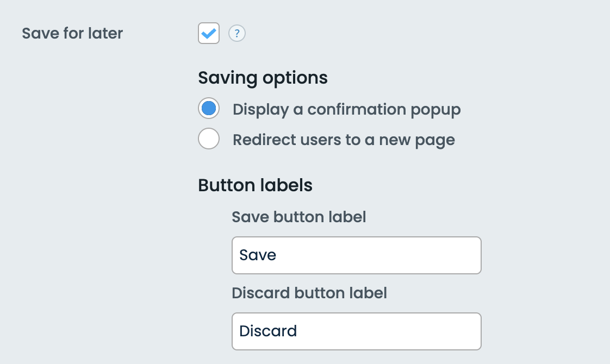Image resolution: width=610 pixels, height=364 pixels.
Task: Uncheck the Save for later checkbox
Action: pyautogui.click(x=209, y=33)
